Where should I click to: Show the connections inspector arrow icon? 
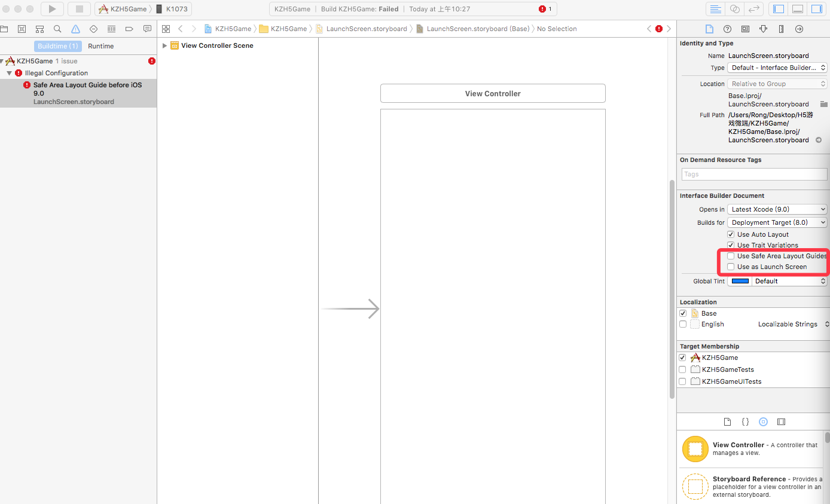point(799,29)
